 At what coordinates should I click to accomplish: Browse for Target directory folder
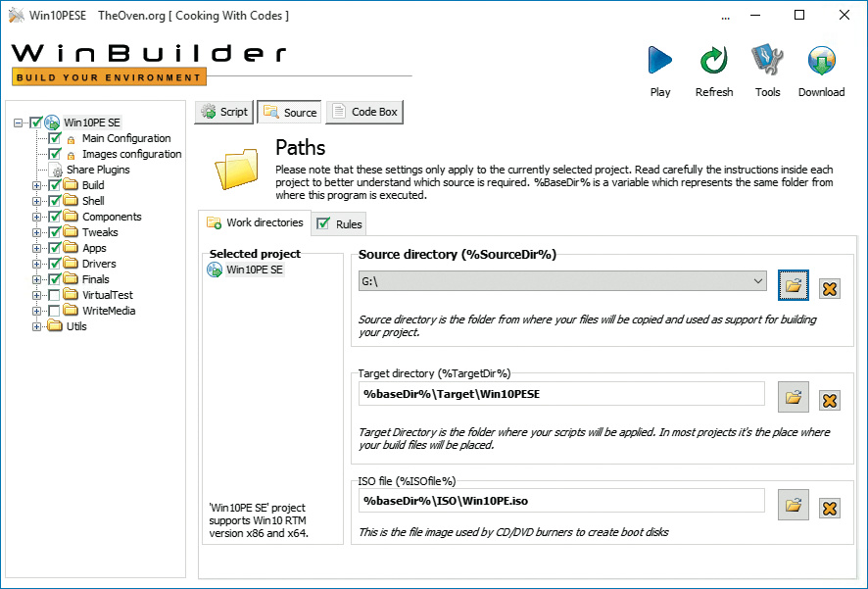pyautogui.click(x=794, y=397)
